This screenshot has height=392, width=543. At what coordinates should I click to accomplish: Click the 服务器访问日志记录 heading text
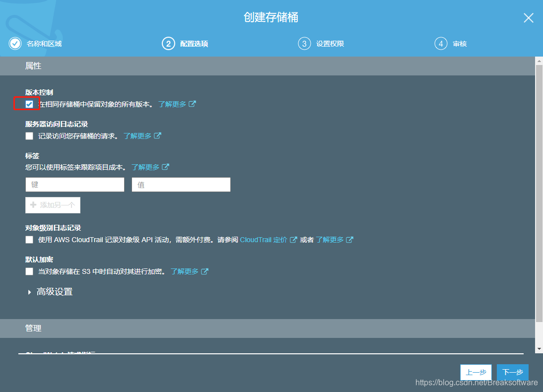[57, 124]
